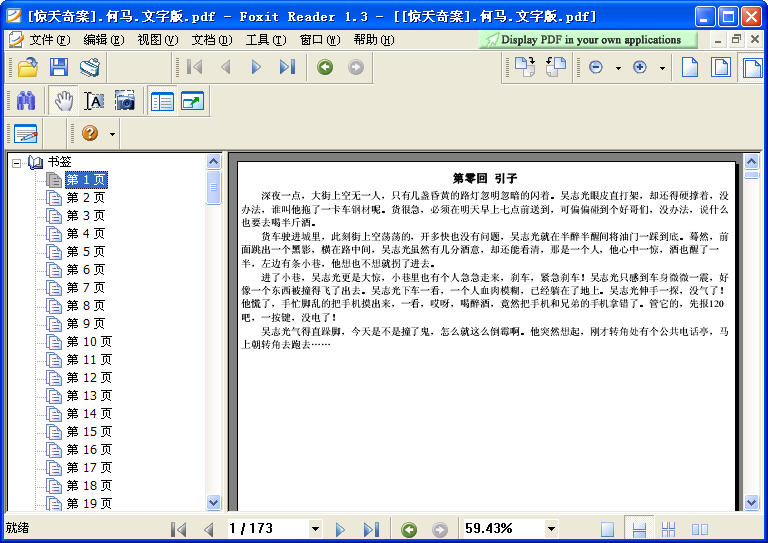Viewport: 768px width, 543px height.
Task: Click green previous view button in top toolbar
Action: (x=325, y=67)
